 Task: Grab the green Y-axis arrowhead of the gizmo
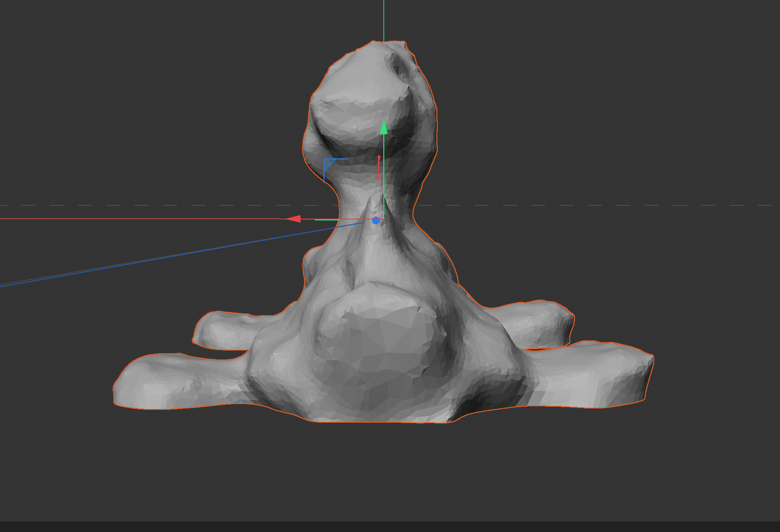pos(384,127)
